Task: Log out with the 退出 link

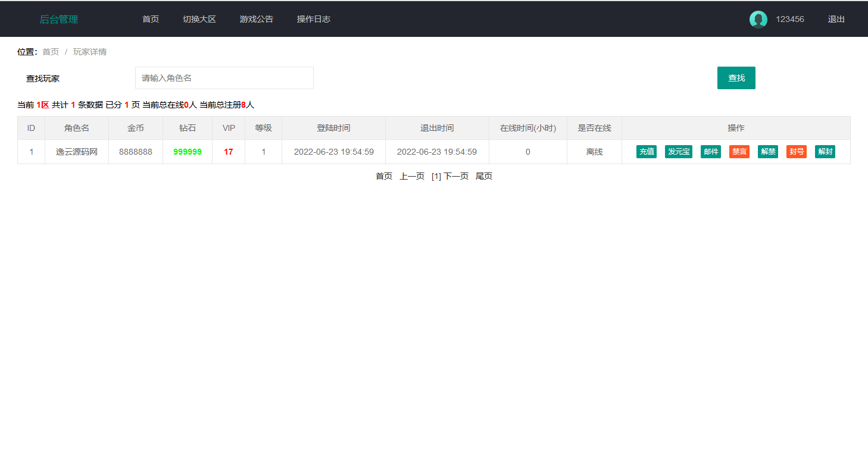Action: pos(836,20)
